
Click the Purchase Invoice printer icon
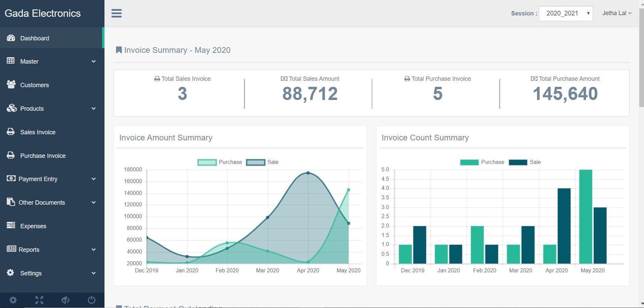(x=11, y=155)
